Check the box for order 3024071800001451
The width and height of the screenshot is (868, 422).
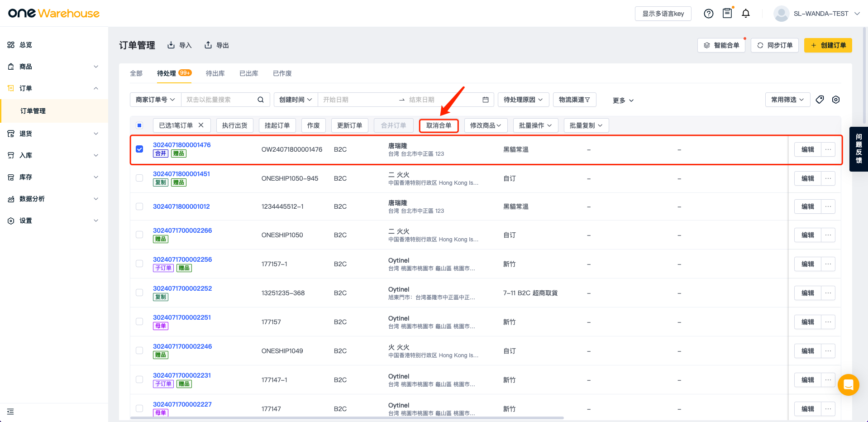[x=139, y=178]
